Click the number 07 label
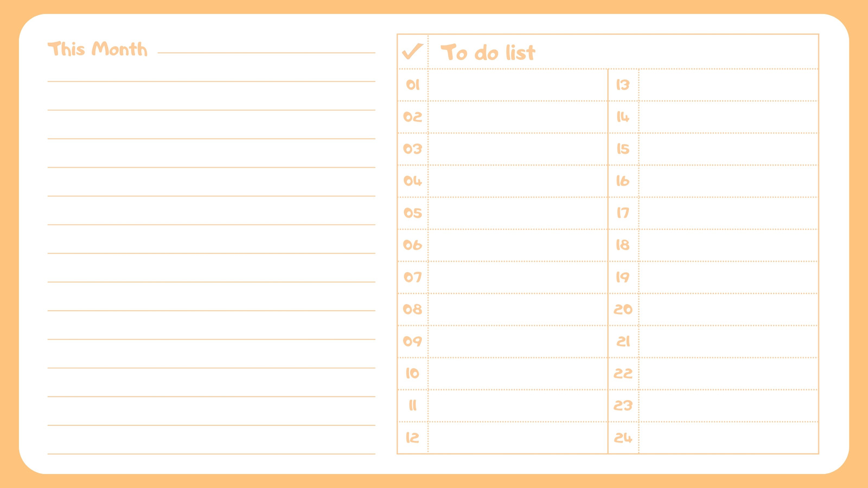This screenshot has width=868, height=488. click(412, 277)
